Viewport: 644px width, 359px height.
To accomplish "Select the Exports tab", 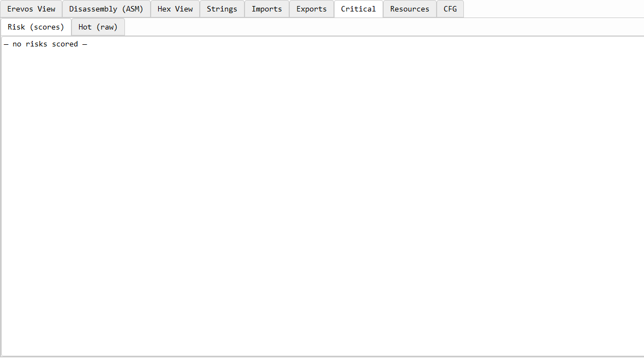I will click(312, 9).
